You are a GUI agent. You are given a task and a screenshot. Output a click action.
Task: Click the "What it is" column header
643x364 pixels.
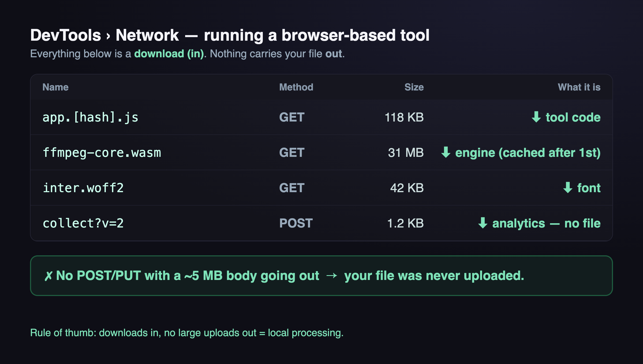[579, 87]
